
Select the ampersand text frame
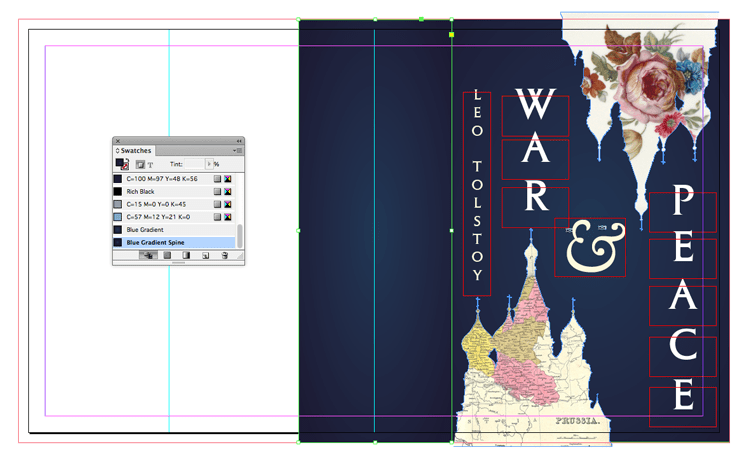tap(590, 247)
